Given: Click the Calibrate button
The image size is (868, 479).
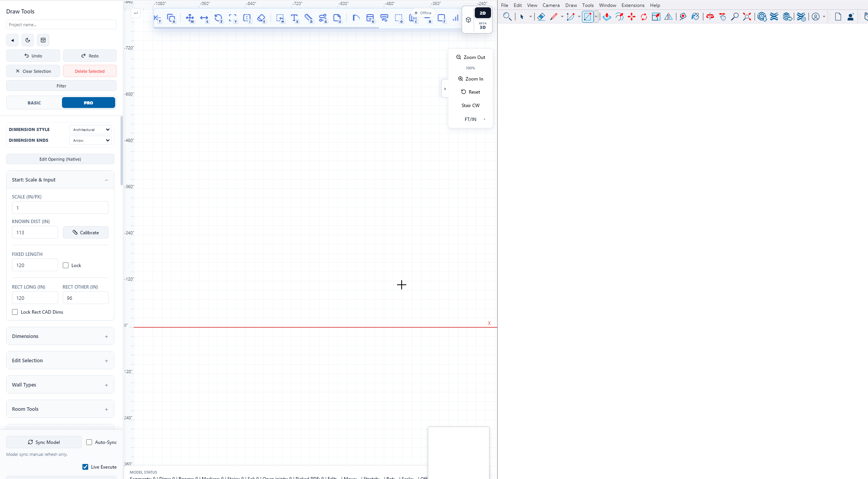Looking at the screenshot, I should (x=85, y=232).
